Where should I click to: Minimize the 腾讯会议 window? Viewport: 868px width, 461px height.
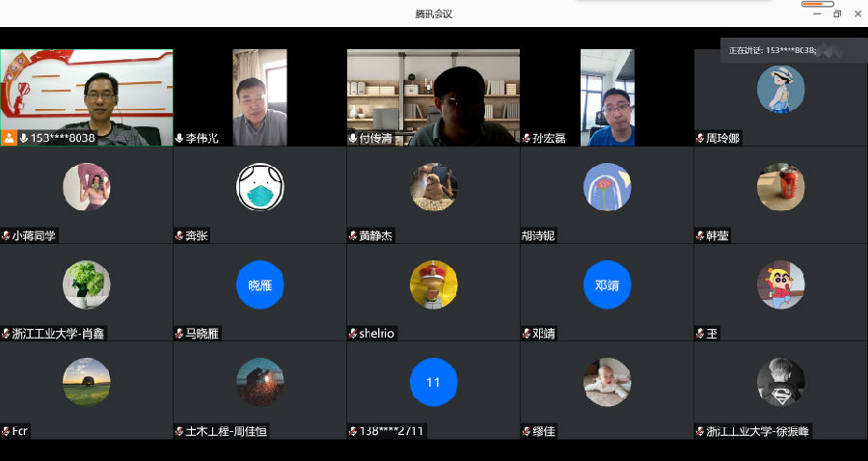(x=817, y=14)
